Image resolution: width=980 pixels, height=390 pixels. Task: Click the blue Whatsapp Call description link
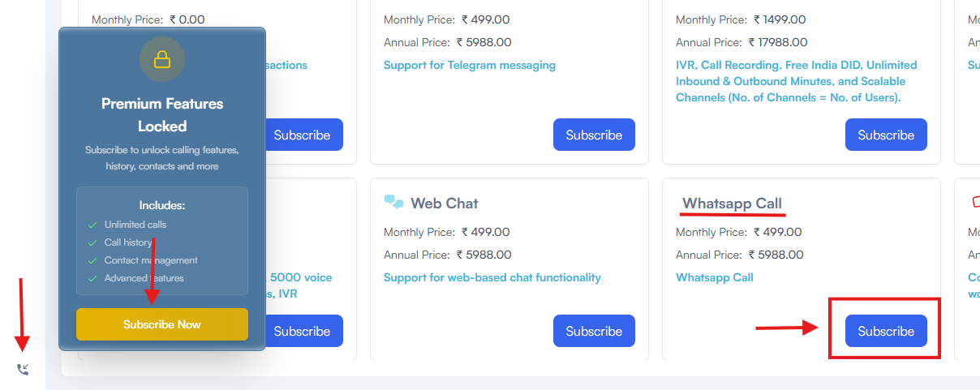[715, 277]
